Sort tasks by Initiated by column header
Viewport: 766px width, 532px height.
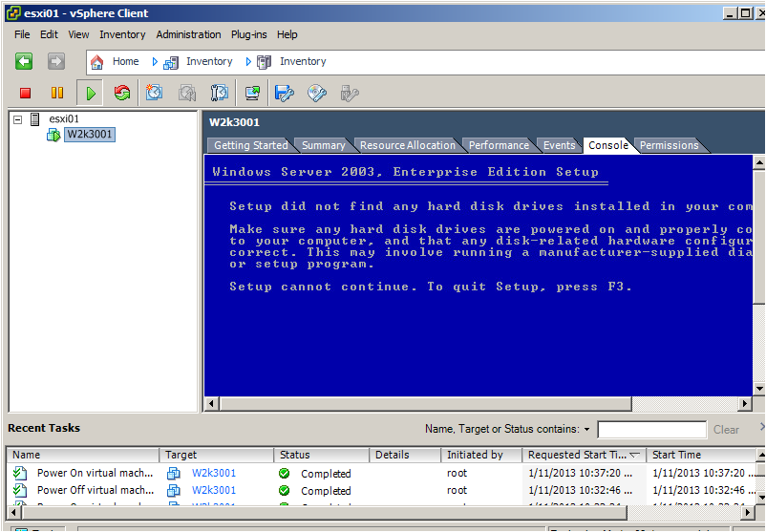[481, 455]
